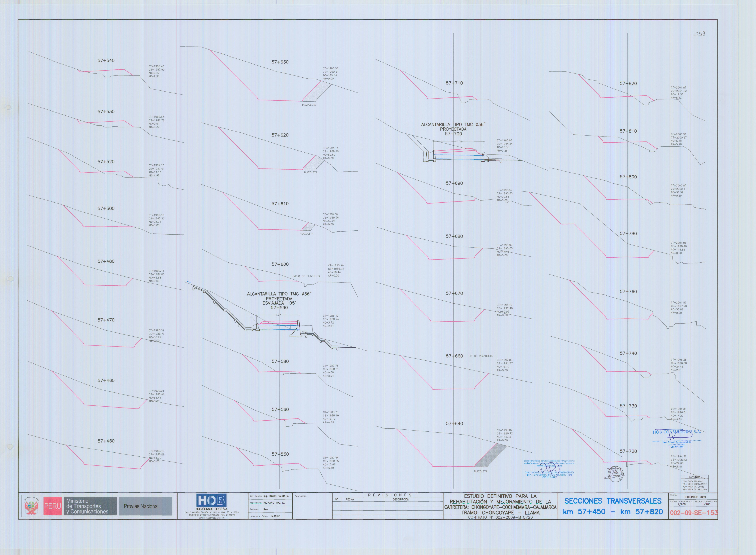Click the '11.39' dimension at culvert 57+700
Screen dimensions: 756x555
[459, 142]
